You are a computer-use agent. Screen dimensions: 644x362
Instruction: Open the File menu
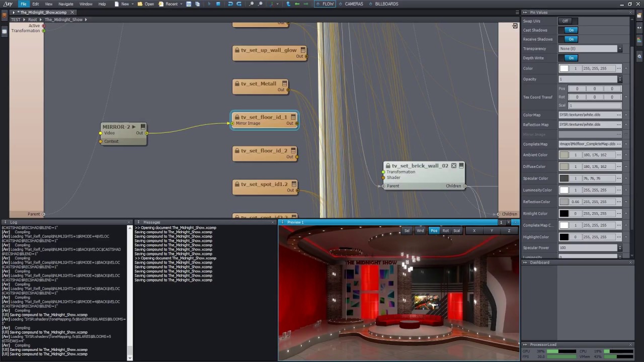(23, 4)
